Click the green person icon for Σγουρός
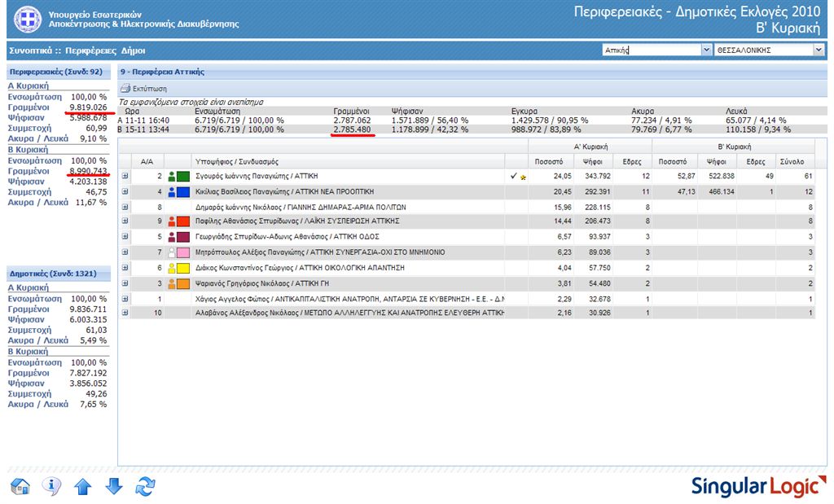Image resolution: width=834 pixels, height=504 pixels. pyautogui.click(x=172, y=176)
